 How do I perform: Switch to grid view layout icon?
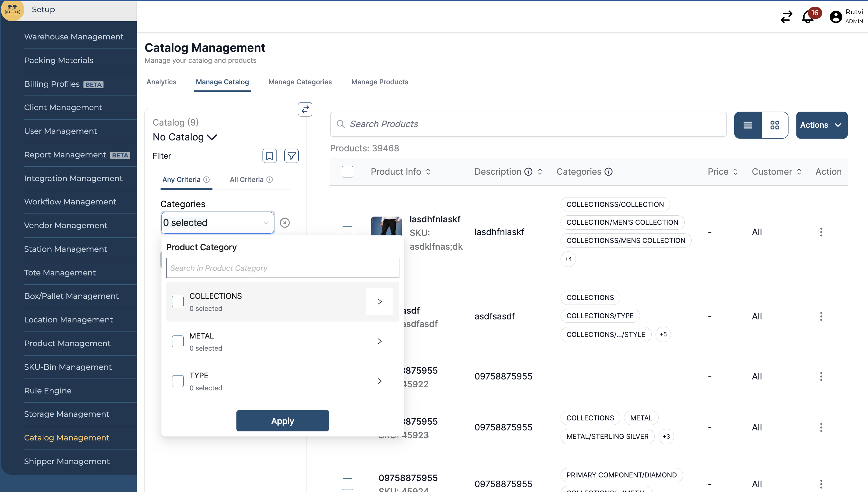(x=775, y=125)
